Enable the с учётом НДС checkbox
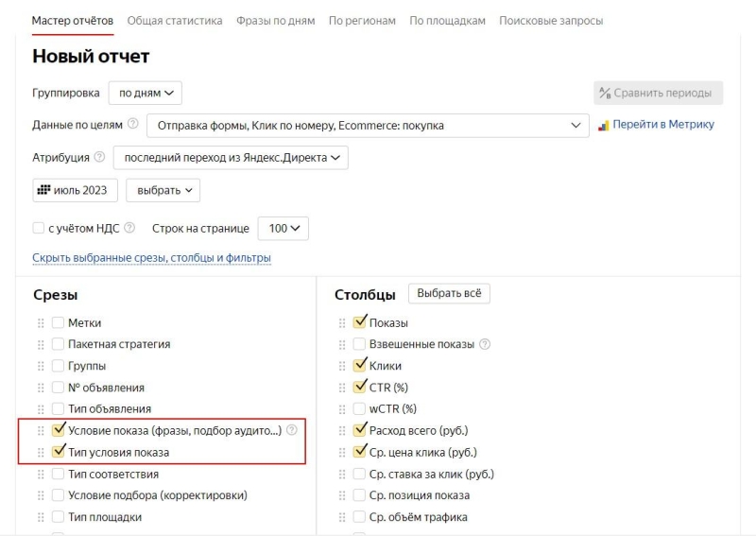 (38, 228)
